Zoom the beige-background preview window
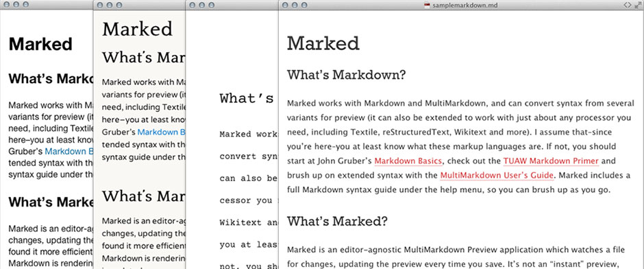 point(119,5)
